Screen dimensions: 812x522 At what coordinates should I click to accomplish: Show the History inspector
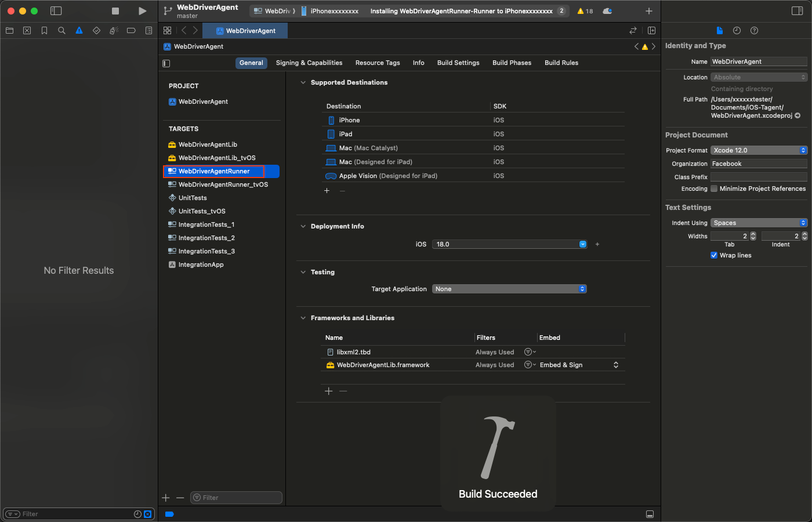(x=737, y=31)
